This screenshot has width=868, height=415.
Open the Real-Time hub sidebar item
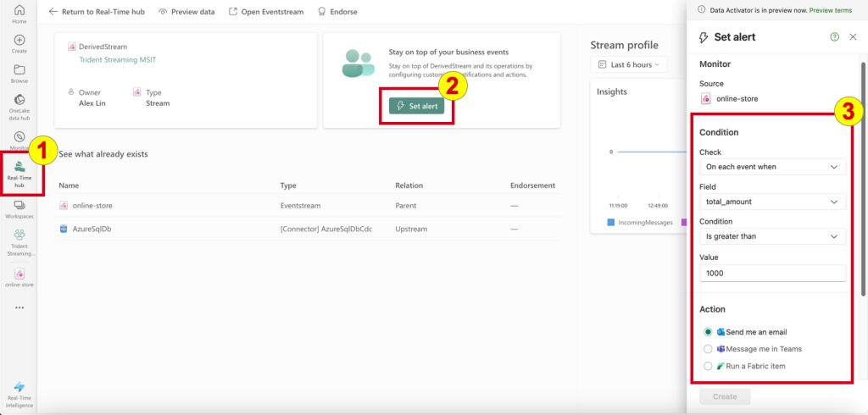coord(19,174)
